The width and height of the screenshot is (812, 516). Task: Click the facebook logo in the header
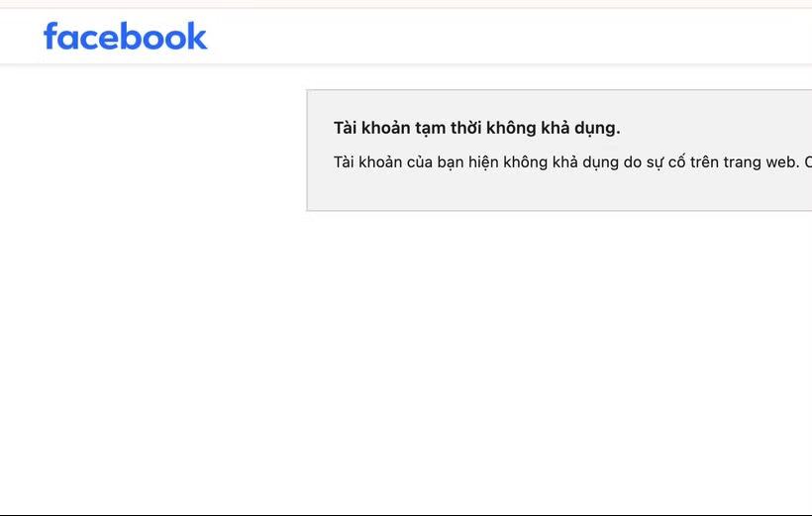click(x=126, y=36)
